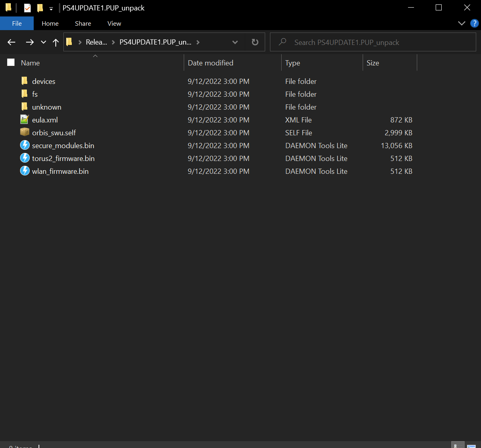
Task: Maximize the Explorer window
Action: 438,7
